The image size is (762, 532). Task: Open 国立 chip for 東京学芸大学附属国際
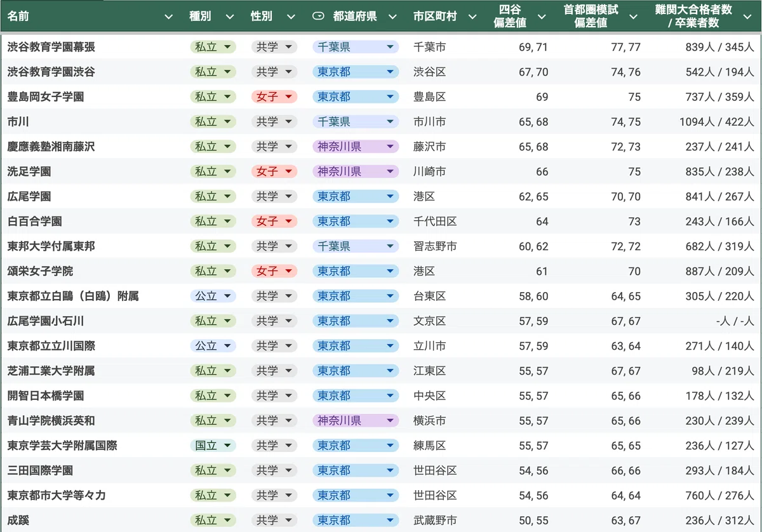point(213,446)
